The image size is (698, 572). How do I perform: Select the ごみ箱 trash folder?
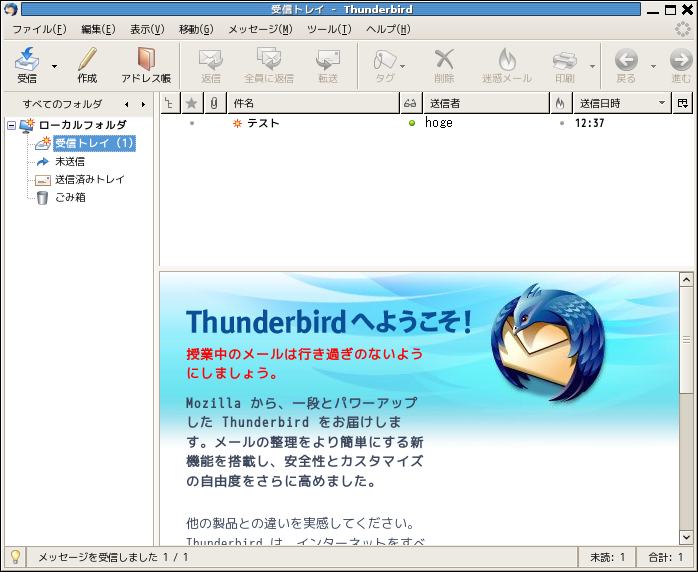point(70,198)
